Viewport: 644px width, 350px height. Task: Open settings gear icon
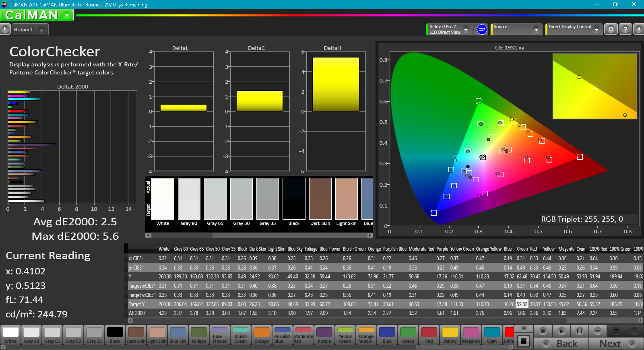(611, 29)
